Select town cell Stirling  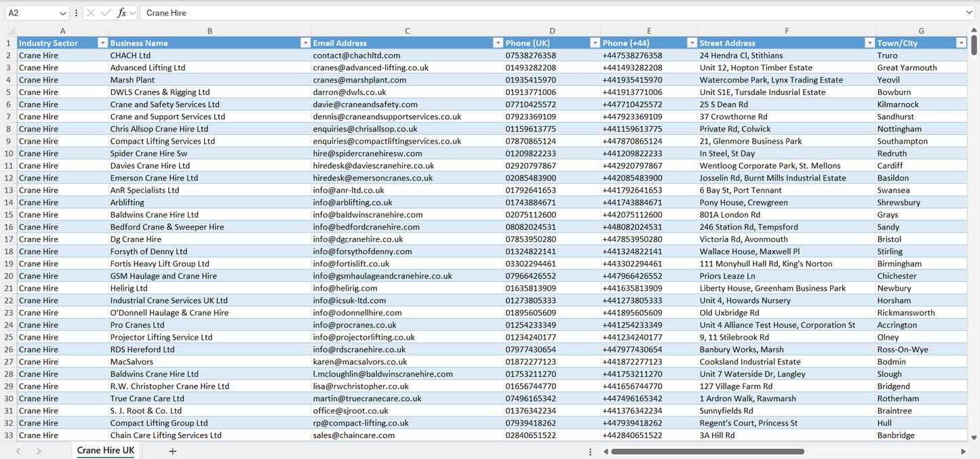(921, 252)
